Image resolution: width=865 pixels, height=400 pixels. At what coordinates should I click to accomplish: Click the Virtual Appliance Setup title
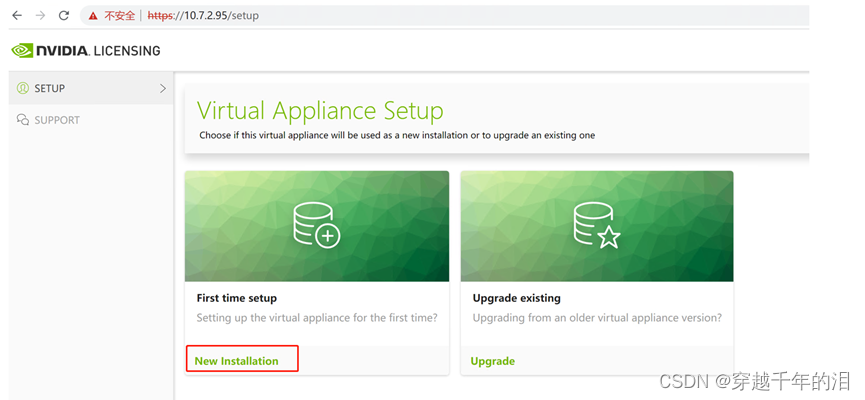[320, 110]
